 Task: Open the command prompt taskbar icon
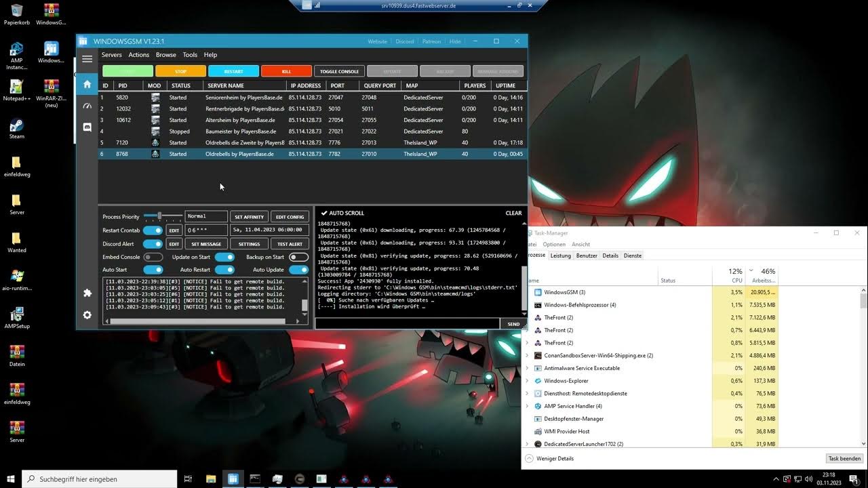click(x=255, y=479)
